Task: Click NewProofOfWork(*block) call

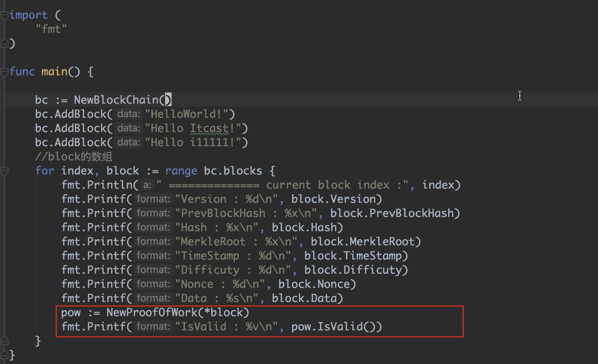Action: [x=178, y=313]
